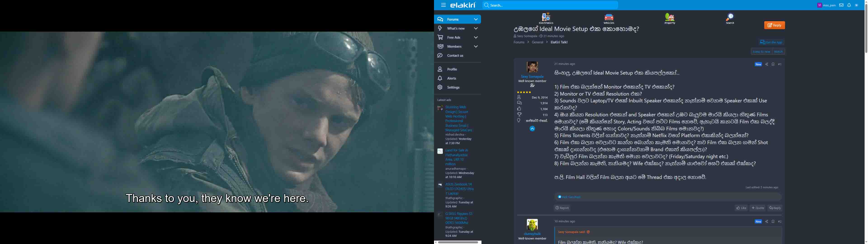Open Sexy Somapala username in post #1

click(532, 77)
